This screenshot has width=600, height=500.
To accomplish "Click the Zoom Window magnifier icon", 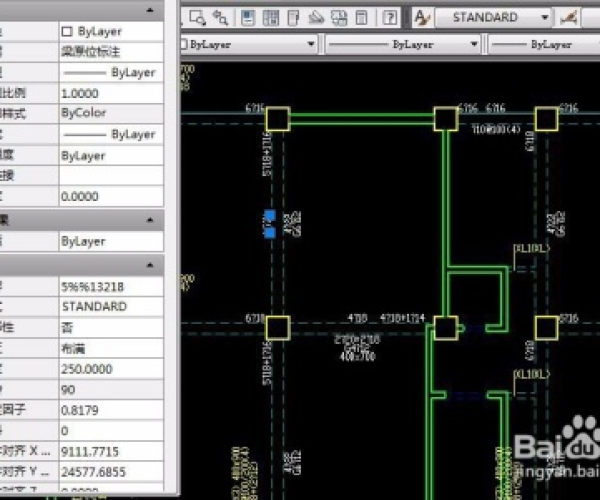I will pos(199,17).
